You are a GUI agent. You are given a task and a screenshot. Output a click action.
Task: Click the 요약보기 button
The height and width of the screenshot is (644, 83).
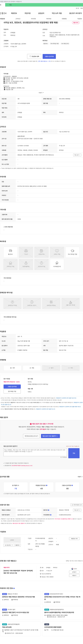[x=74, y=572]
